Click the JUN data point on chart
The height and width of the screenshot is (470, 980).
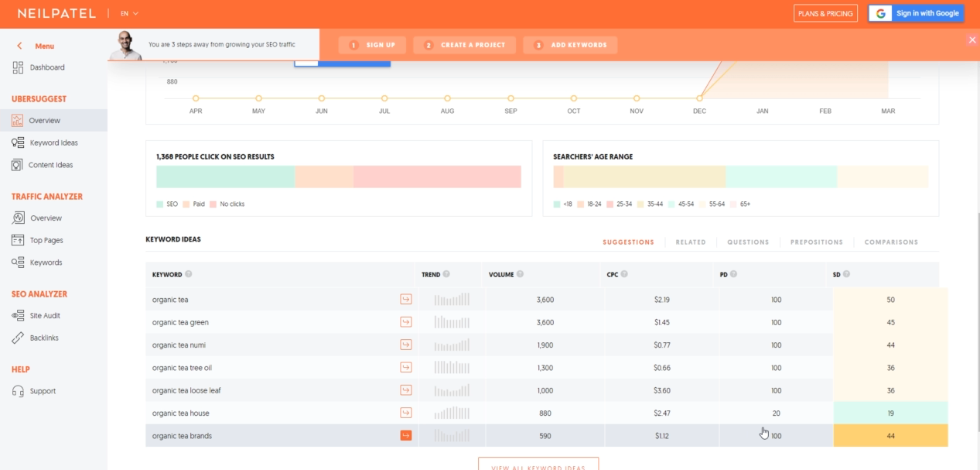click(321, 98)
